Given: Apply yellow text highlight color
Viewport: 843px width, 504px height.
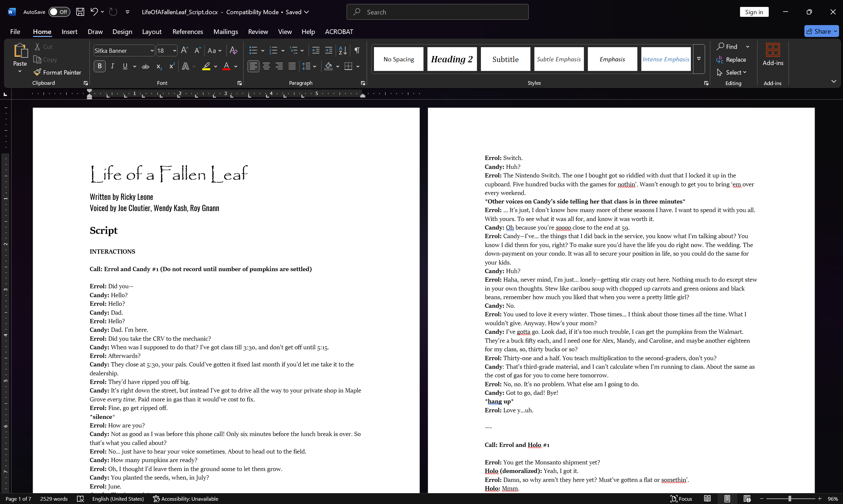Looking at the screenshot, I should click(206, 66).
